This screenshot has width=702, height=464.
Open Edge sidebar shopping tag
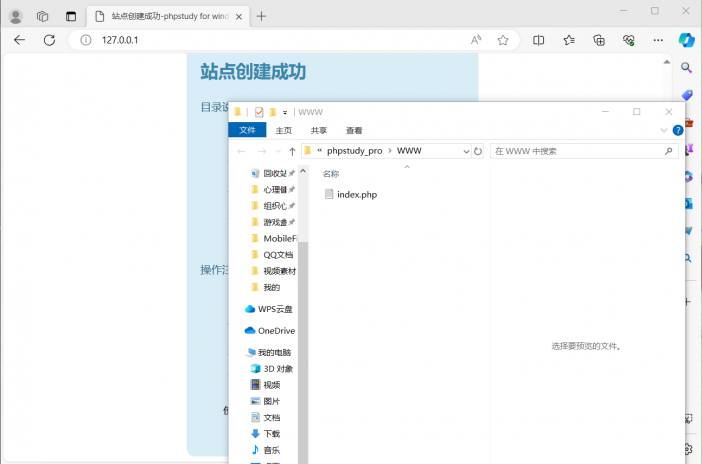(687, 95)
